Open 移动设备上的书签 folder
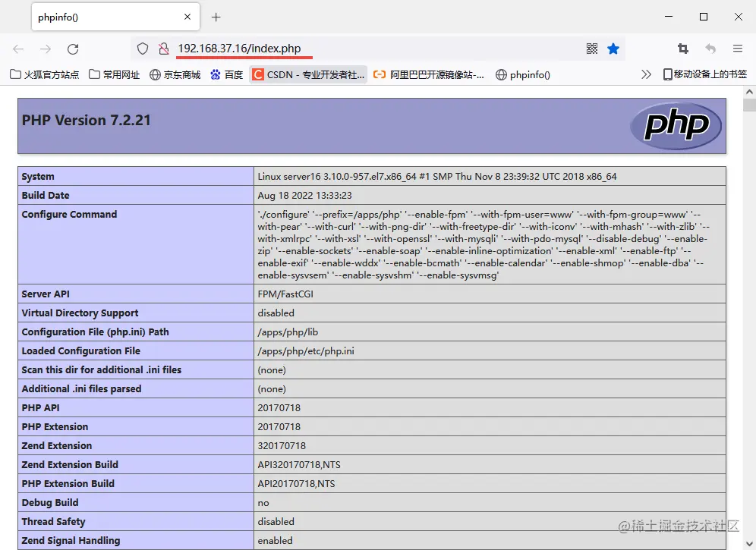Viewport: 756px width, 550px height. (x=705, y=74)
